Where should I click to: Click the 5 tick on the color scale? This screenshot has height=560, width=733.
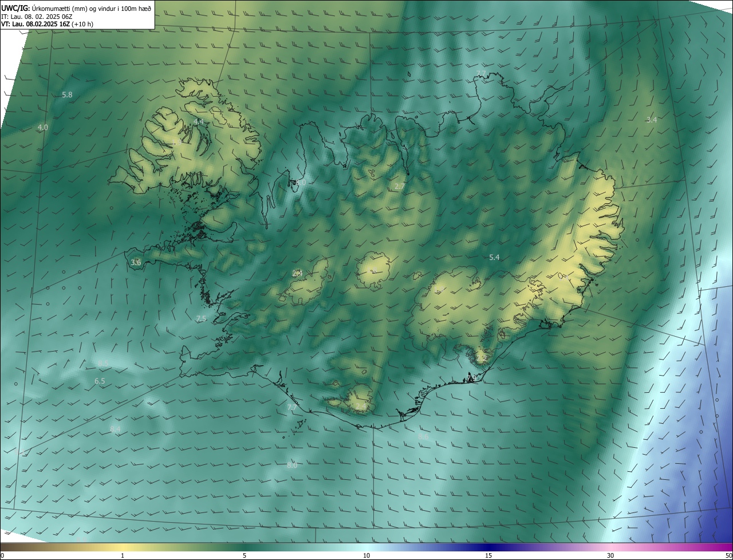click(x=245, y=555)
